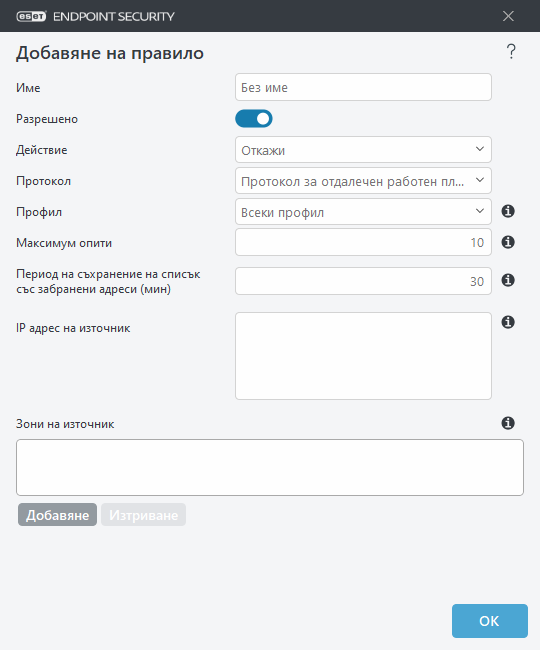Confirm the rule with the OK button
The image size is (540, 650).
pos(490,621)
